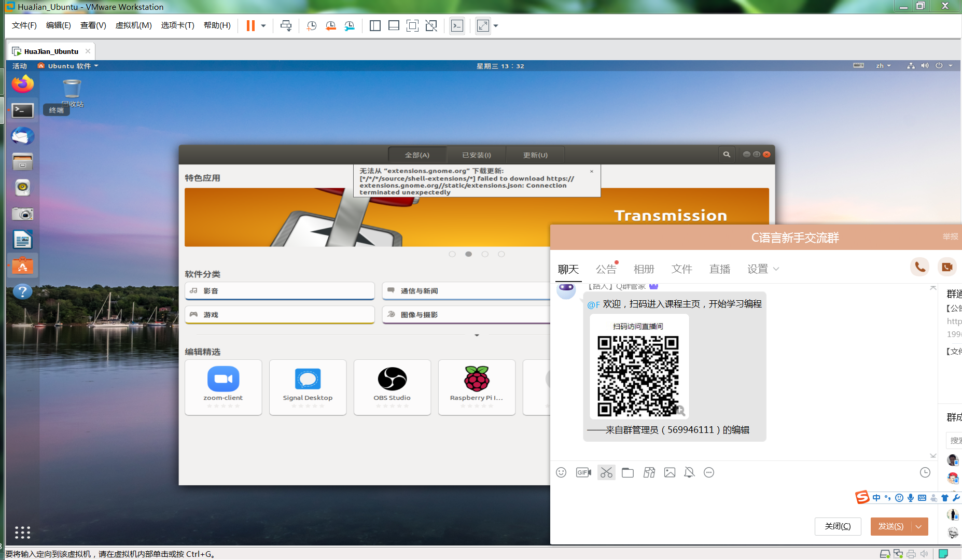Viewport: 962px width, 560px height.
Task: Select the first featured banner dot
Action: tap(452, 254)
